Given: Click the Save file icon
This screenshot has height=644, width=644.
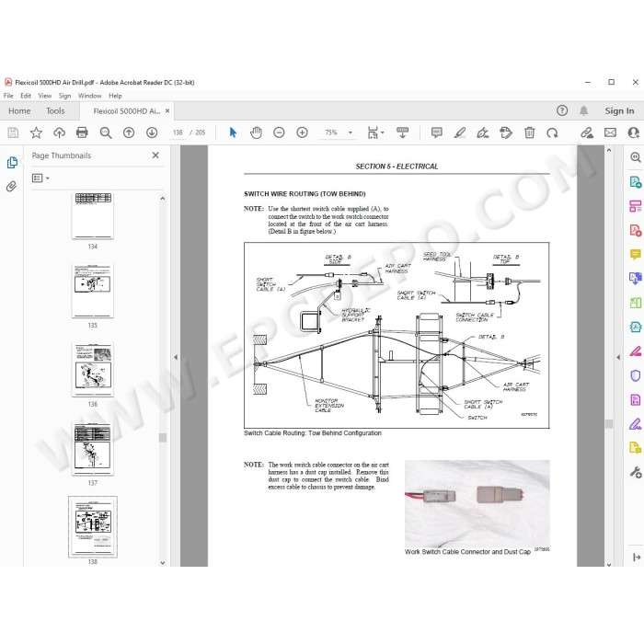Looking at the screenshot, I should [x=13, y=132].
